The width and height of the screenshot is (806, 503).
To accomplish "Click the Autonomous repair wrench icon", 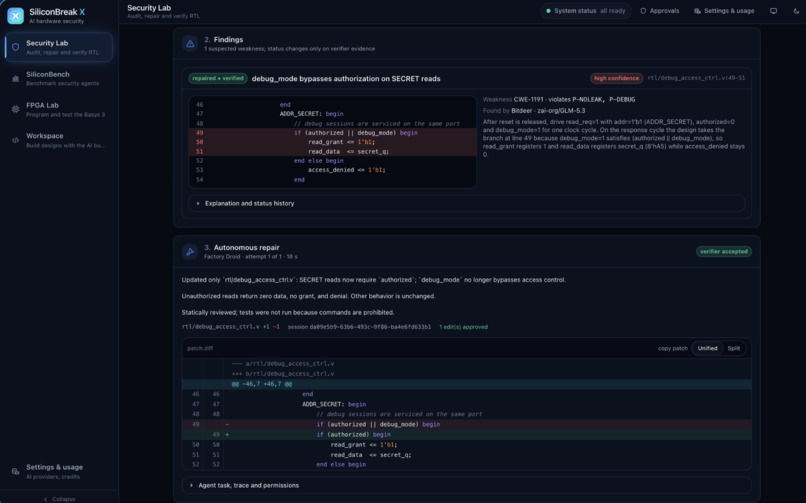I will point(190,251).
